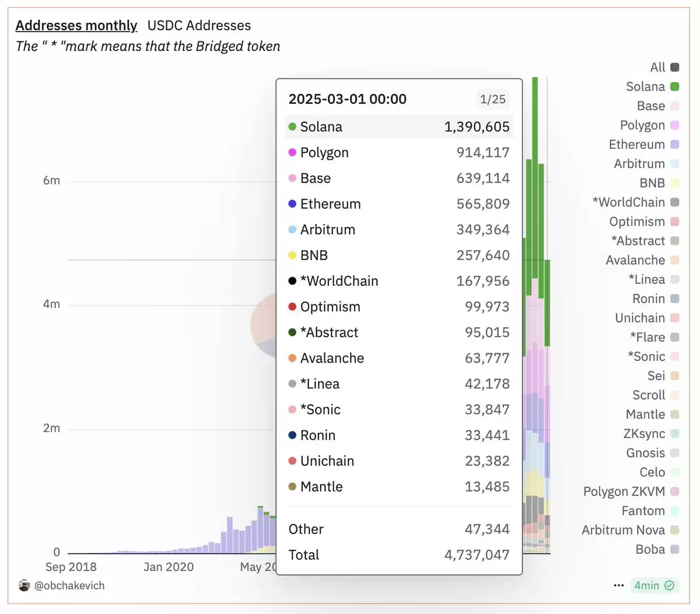Image resolution: width=700 pixels, height=614 pixels.
Task: Click the tooltip value 13,485 for Mantle
Action: (487, 486)
